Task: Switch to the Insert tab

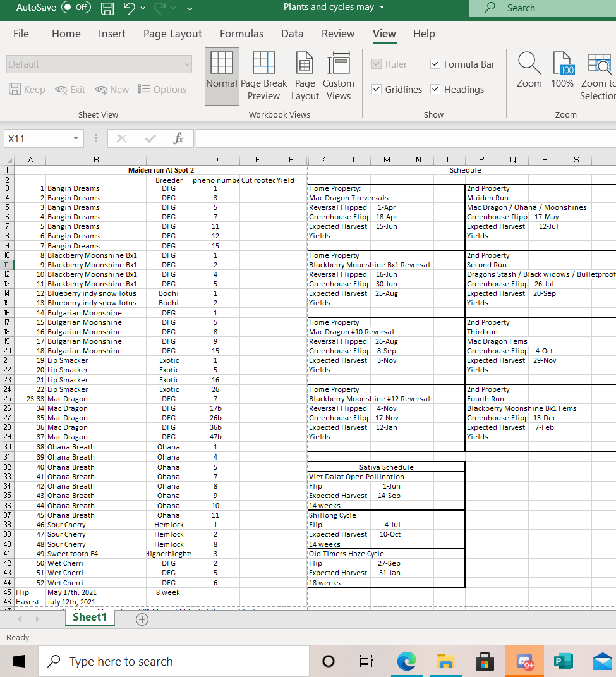Action: click(112, 34)
